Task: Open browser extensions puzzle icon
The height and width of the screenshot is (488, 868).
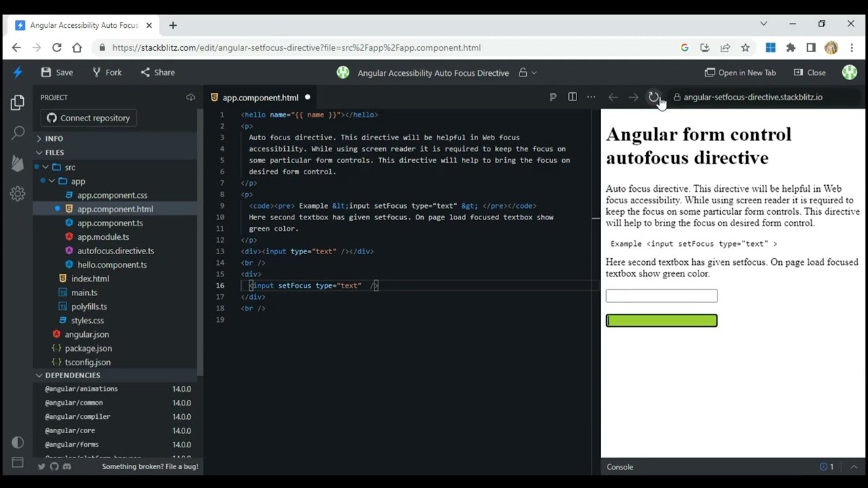Action: 791,47
